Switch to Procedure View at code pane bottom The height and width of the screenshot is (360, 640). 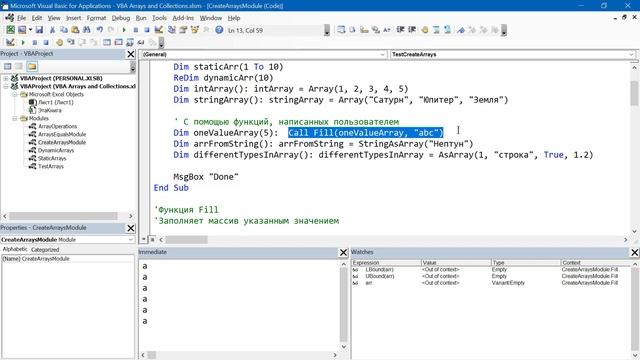click(x=144, y=240)
